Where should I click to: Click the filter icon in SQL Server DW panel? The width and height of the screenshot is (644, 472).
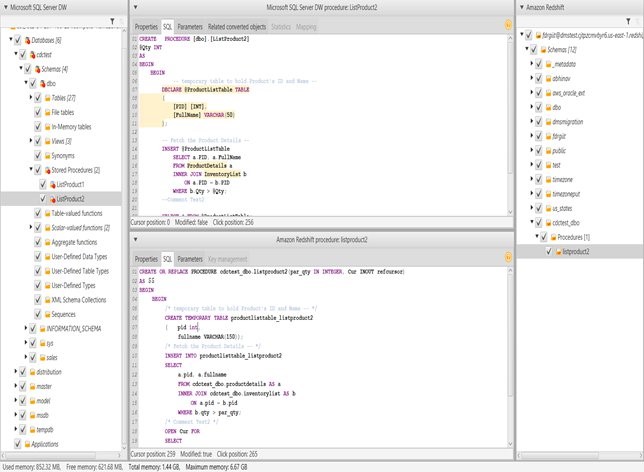(x=112, y=21)
